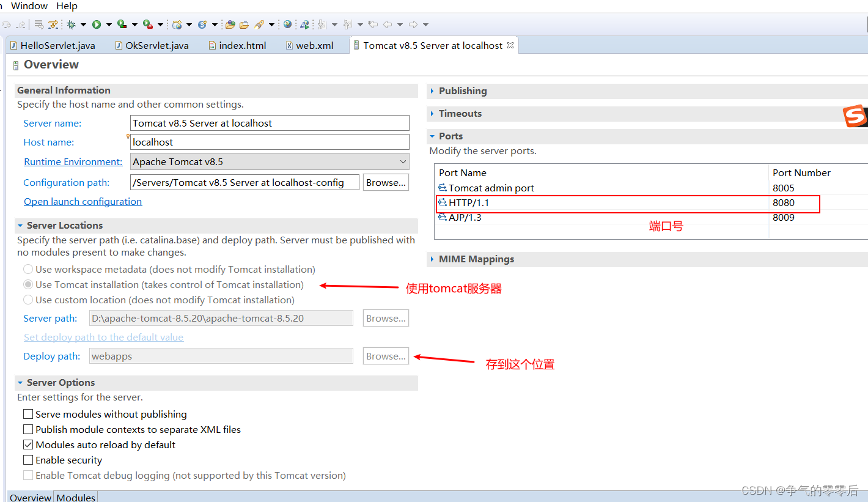
Task: Click the Open Task folder icon
Action: [x=244, y=24]
